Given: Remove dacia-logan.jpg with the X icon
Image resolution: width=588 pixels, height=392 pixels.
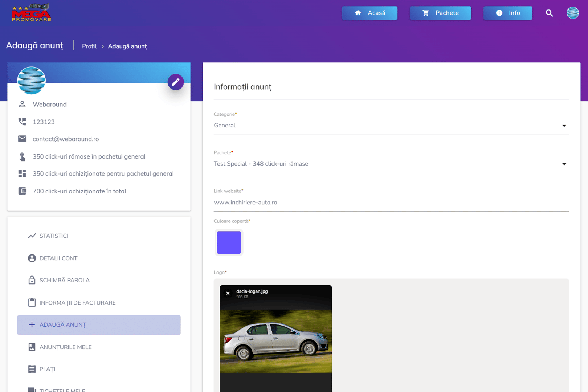Looking at the screenshot, I should click(228, 293).
